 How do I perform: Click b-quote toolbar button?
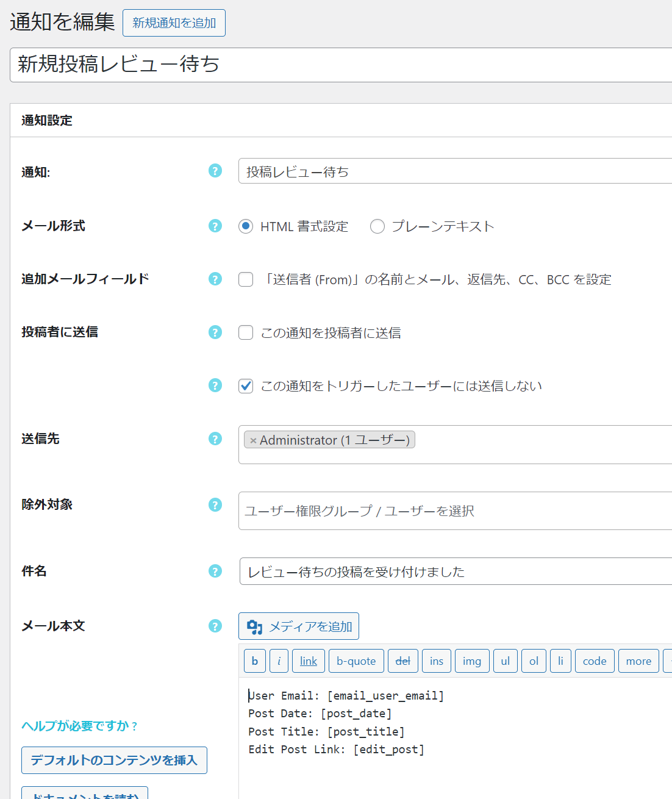click(x=356, y=661)
